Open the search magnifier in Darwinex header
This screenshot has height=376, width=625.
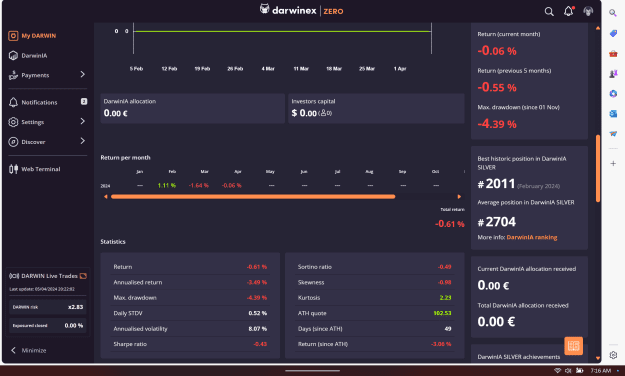click(x=549, y=12)
